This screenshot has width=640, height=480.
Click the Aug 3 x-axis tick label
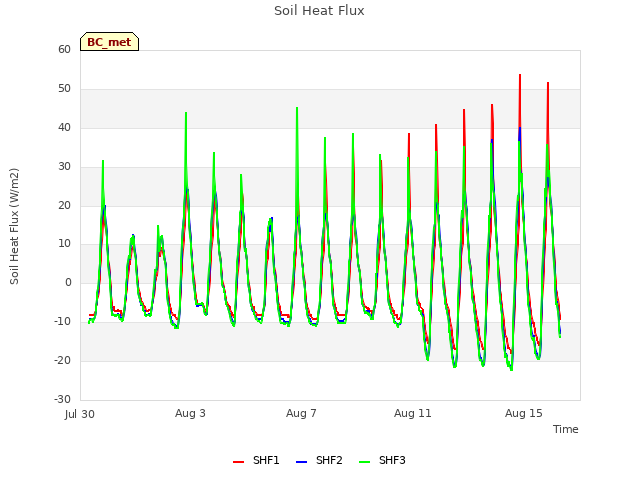pos(190,413)
